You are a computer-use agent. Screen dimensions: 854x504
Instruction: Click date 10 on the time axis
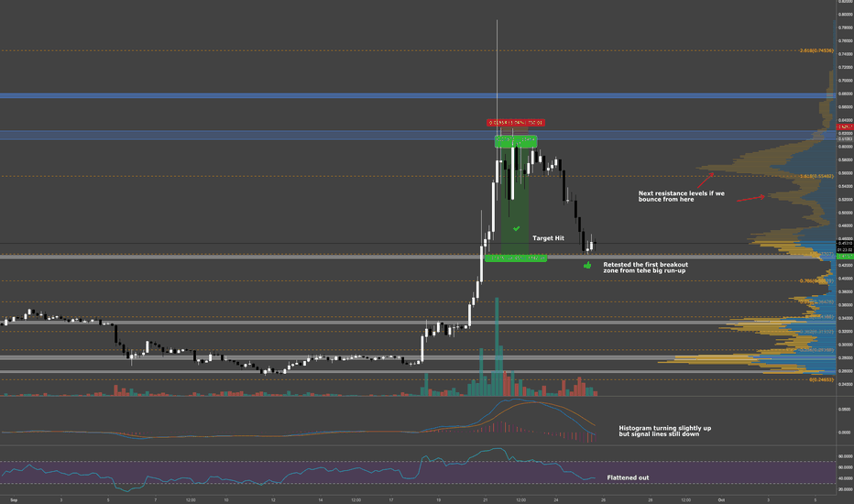[226, 499]
